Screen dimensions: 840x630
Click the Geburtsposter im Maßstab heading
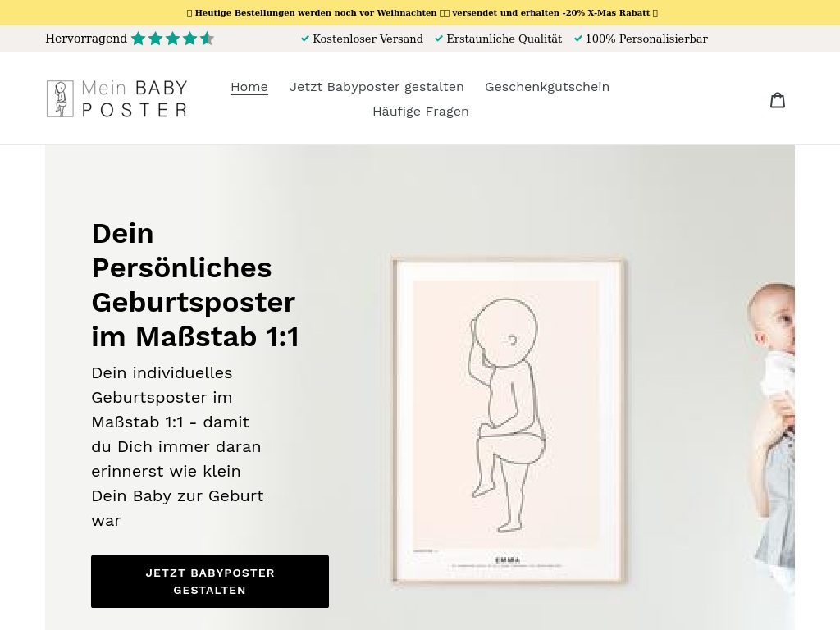tap(195, 285)
